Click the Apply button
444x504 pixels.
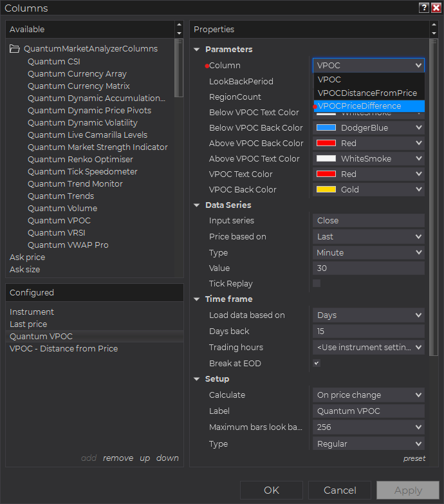point(408,490)
